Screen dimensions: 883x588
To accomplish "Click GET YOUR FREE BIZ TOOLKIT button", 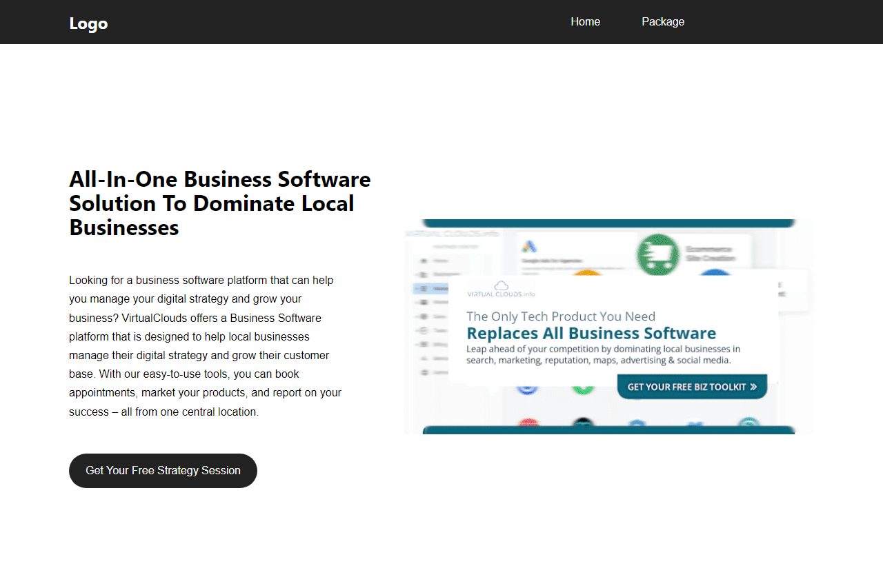I will [691, 387].
